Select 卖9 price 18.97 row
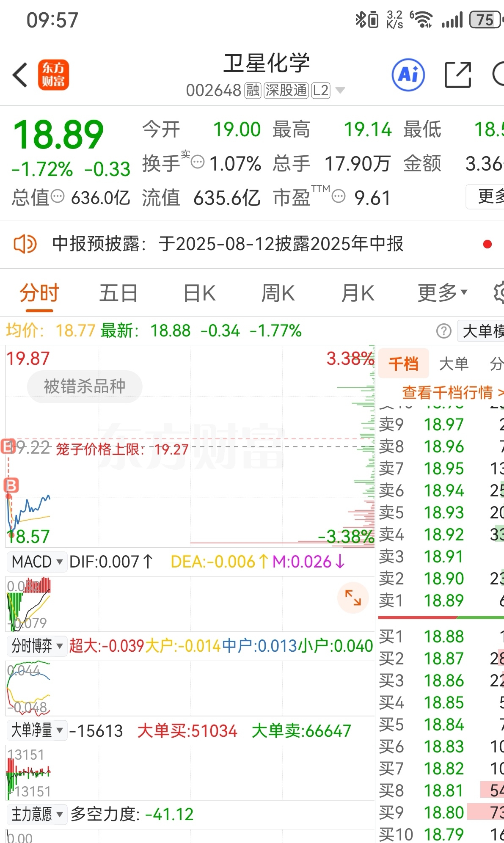The height and width of the screenshot is (843, 504). (x=441, y=424)
